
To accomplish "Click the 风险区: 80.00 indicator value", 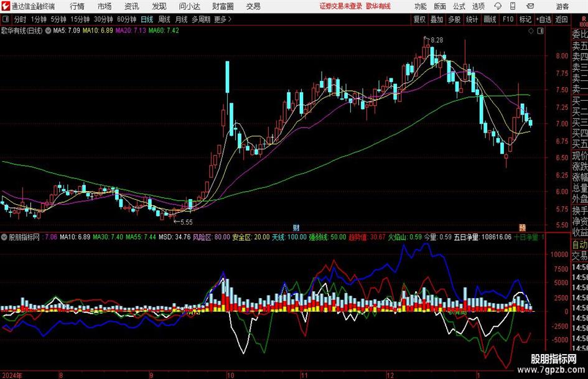I will click(212, 237).
